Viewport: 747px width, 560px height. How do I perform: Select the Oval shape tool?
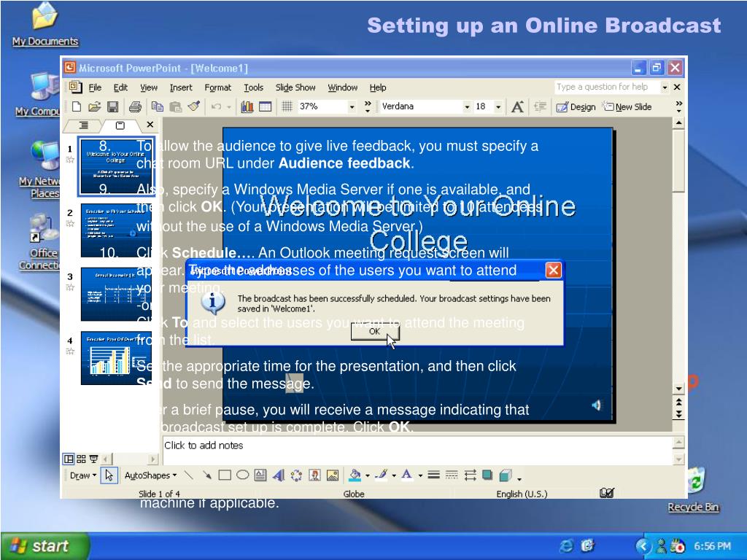tap(242, 475)
